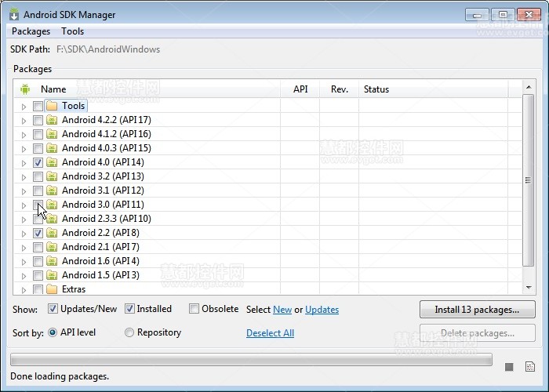The image size is (549, 392).
Task: Expand the Android 4.2.2 (API 17) node
Action: 24,121
